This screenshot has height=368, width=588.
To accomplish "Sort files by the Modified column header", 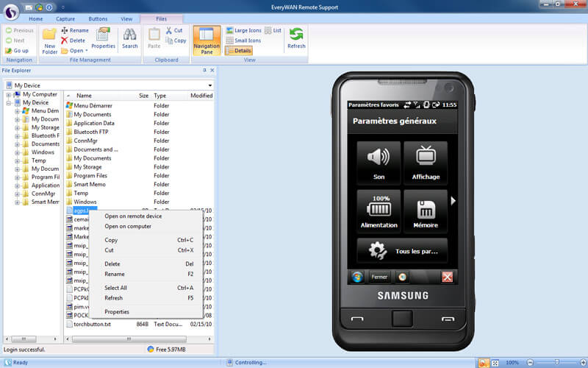I will pyautogui.click(x=201, y=96).
